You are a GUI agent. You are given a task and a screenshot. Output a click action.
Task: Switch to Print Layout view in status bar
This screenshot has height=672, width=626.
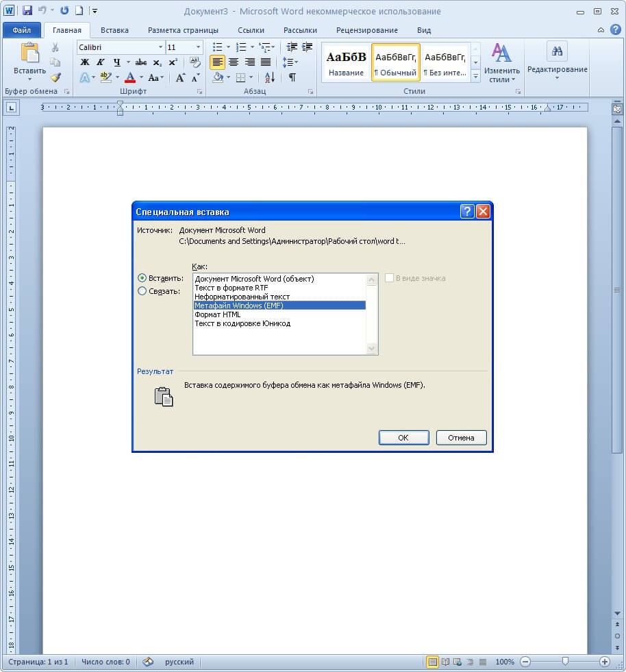[432, 662]
